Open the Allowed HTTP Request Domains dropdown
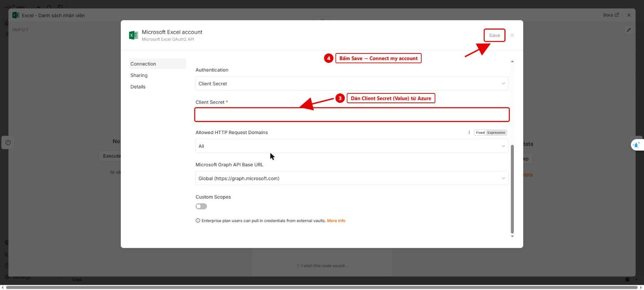Viewport: 644px width, 290px height. click(x=352, y=146)
